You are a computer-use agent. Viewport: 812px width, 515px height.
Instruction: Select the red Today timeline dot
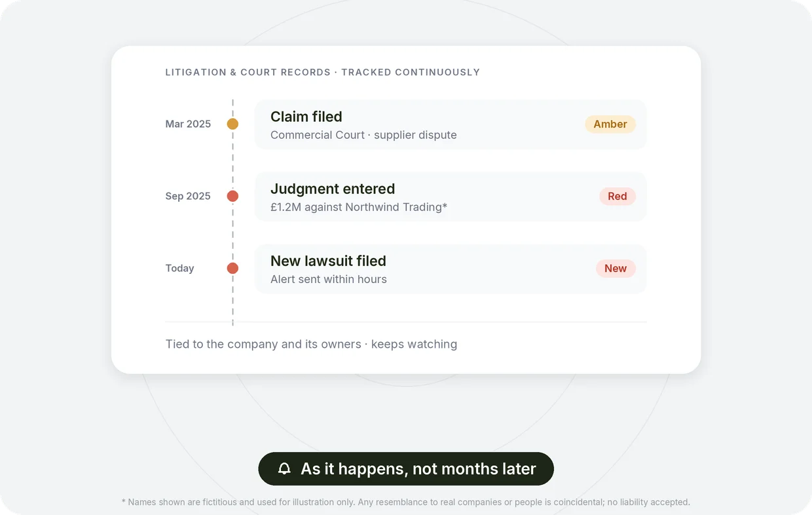232,268
